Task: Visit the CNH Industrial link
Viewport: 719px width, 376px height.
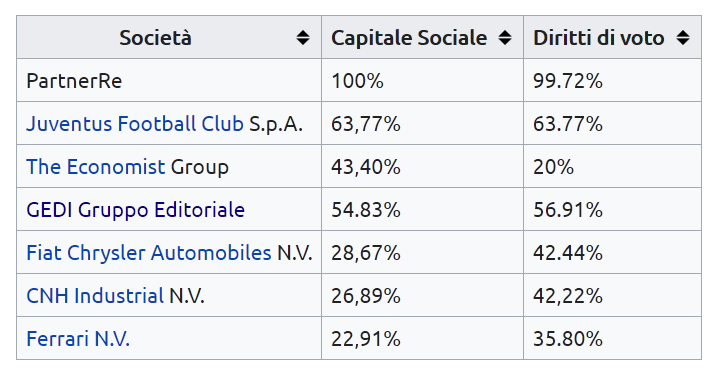Action: (95, 296)
